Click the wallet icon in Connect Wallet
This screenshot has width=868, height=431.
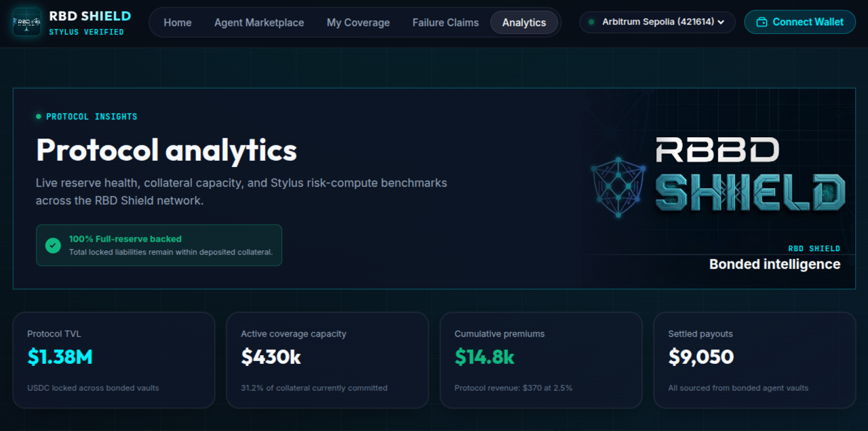pyautogui.click(x=762, y=22)
